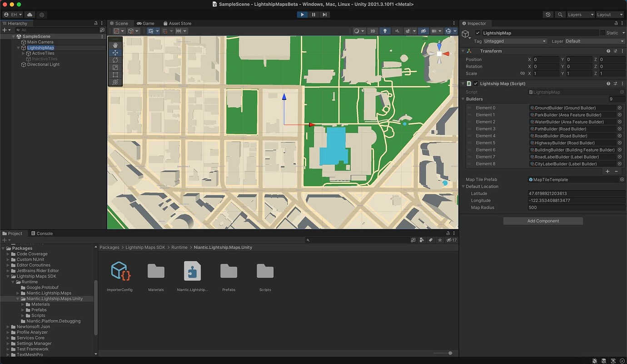Click the favorites star icon in Project

[440, 240]
